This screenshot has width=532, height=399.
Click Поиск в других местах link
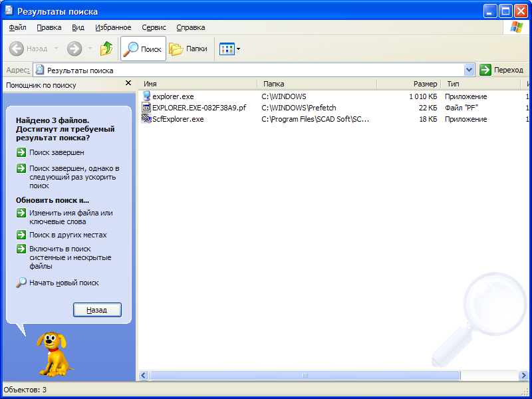pos(68,235)
